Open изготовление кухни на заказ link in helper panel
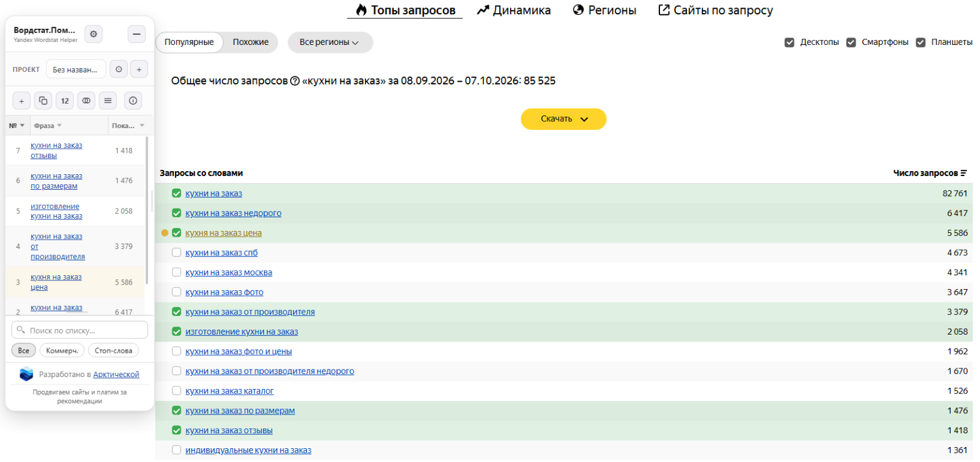This screenshot has width=980, height=462. click(x=56, y=211)
